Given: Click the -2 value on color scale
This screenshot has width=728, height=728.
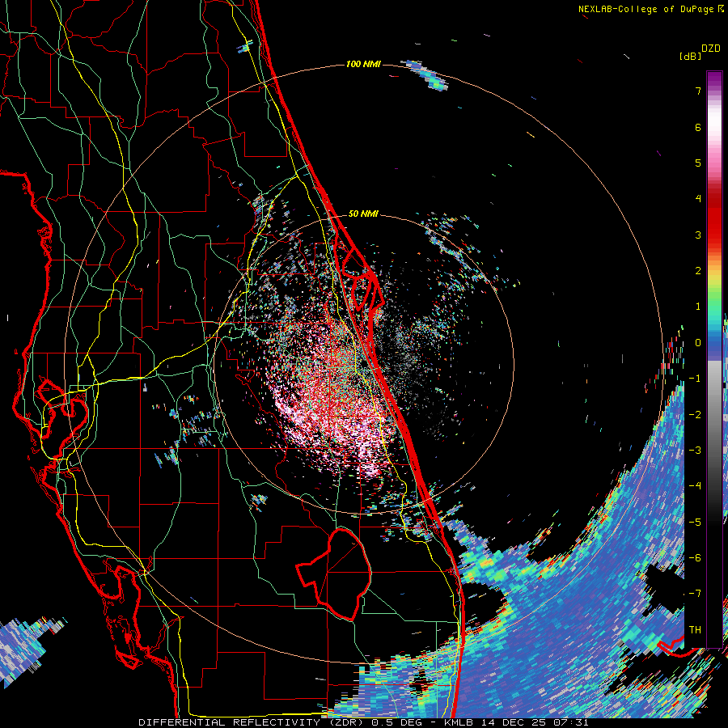Looking at the screenshot, I should tap(695, 415).
